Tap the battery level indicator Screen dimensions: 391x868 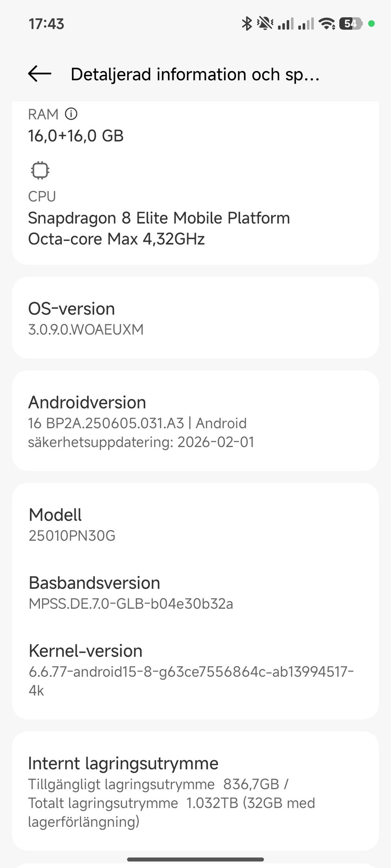[x=350, y=24]
